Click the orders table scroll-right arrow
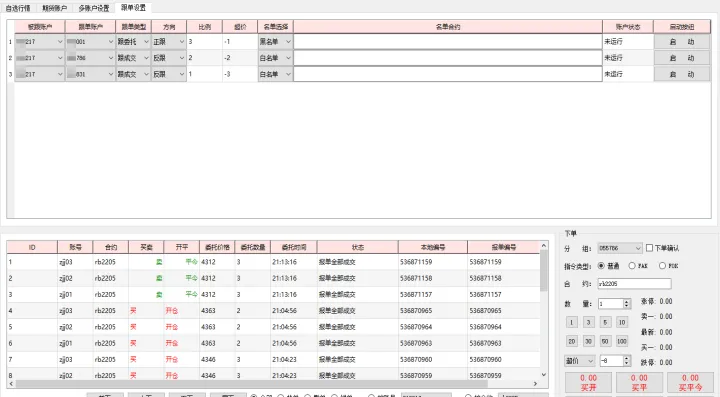This screenshot has height=397, width=720. point(535,384)
